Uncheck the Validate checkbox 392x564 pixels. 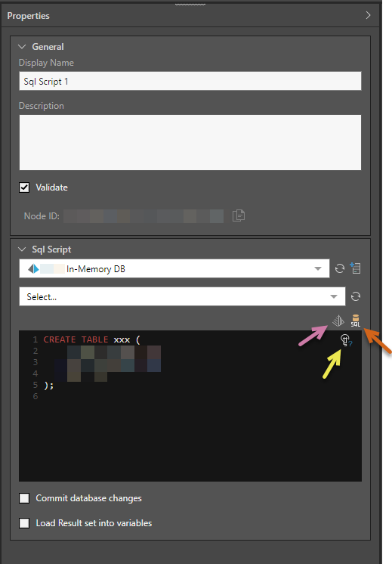pos(24,187)
